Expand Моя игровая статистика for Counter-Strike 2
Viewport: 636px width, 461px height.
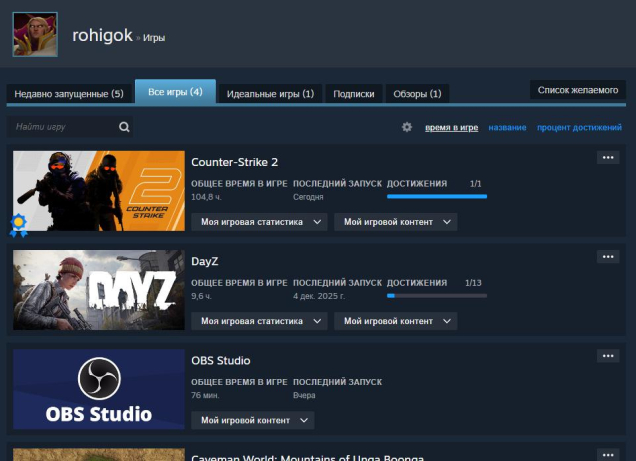(260, 222)
